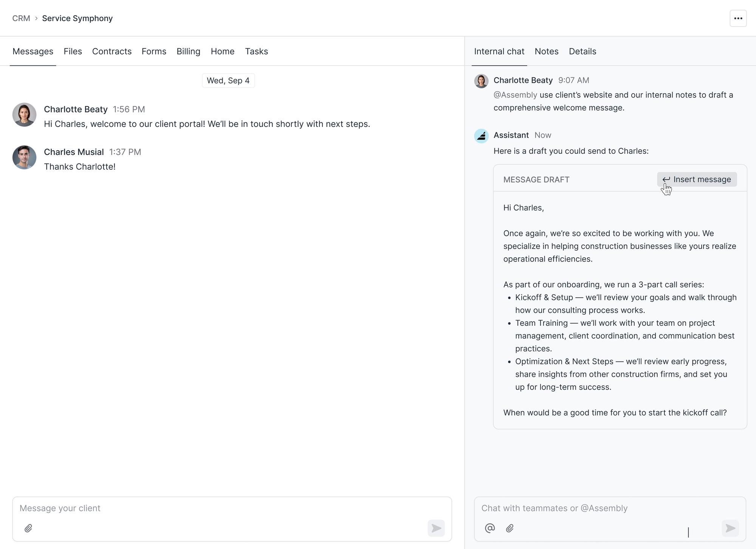Open the three-dot more options menu
Screen dimensions: 756x549
tap(738, 18)
